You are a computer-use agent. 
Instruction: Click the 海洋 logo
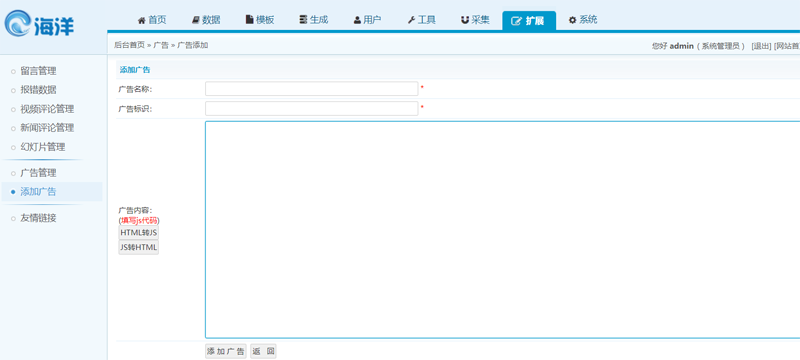[x=39, y=24]
